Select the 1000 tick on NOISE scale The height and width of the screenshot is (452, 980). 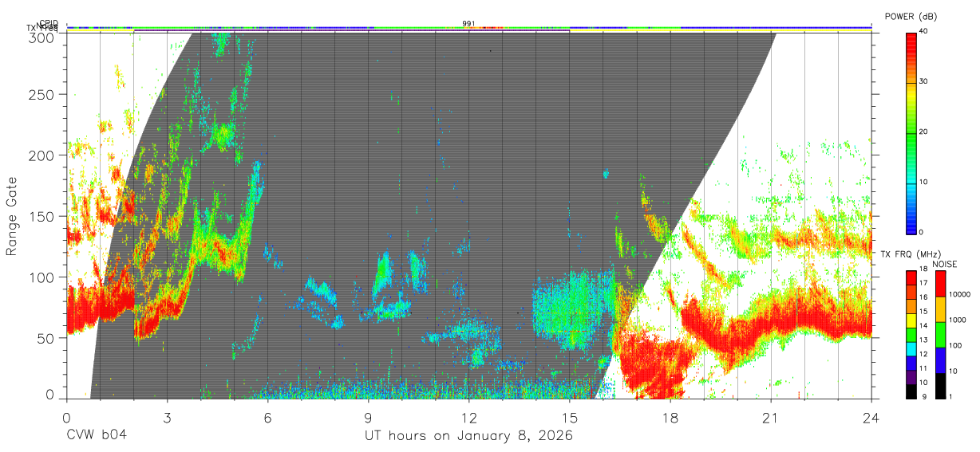click(958, 320)
